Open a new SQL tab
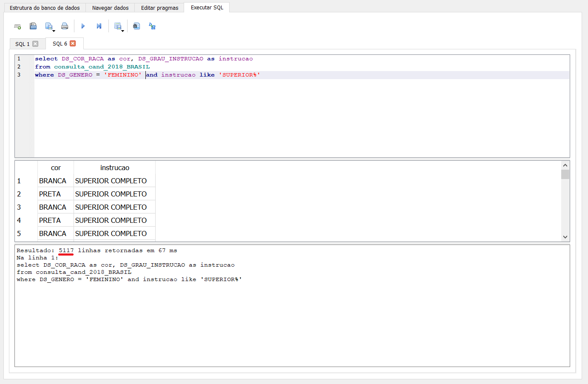Screen dimensions: 588x384 [x=17, y=26]
